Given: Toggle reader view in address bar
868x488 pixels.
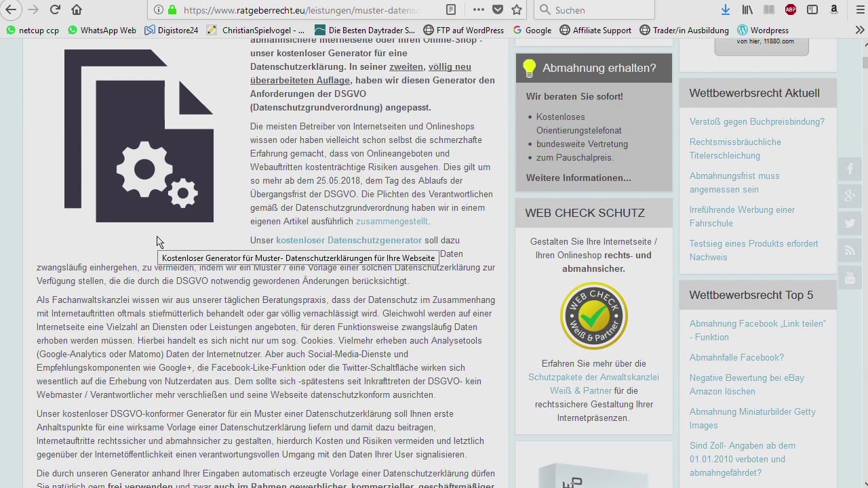Looking at the screenshot, I should click(451, 10).
